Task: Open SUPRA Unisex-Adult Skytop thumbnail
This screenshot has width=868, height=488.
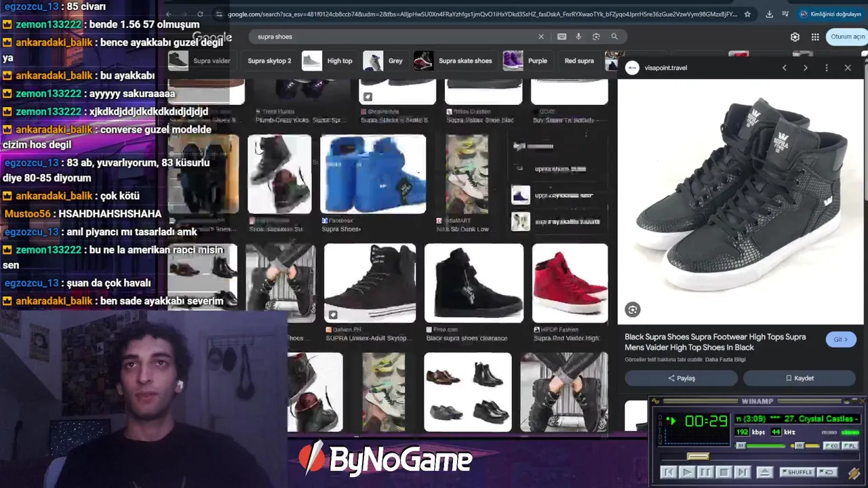Action: [370, 283]
